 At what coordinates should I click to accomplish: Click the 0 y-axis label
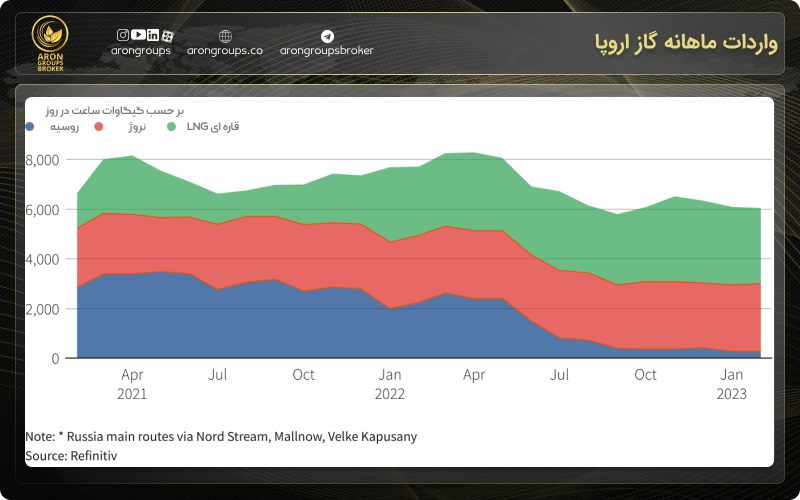[x=55, y=359]
